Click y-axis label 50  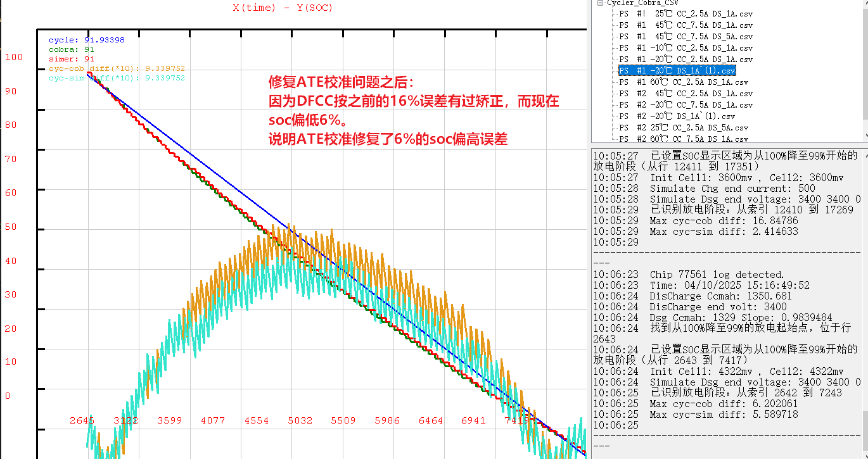coord(11,227)
